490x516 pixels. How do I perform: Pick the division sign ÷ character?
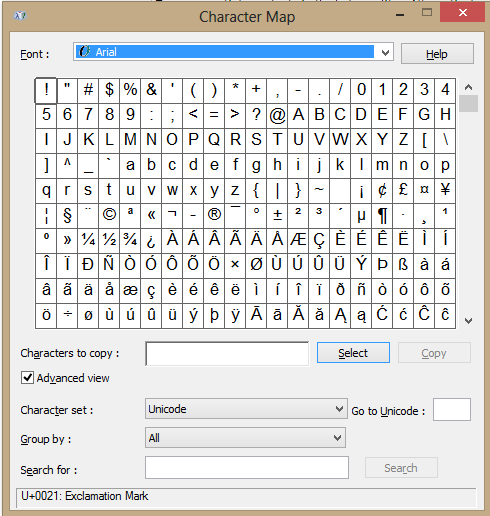[67, 315]
